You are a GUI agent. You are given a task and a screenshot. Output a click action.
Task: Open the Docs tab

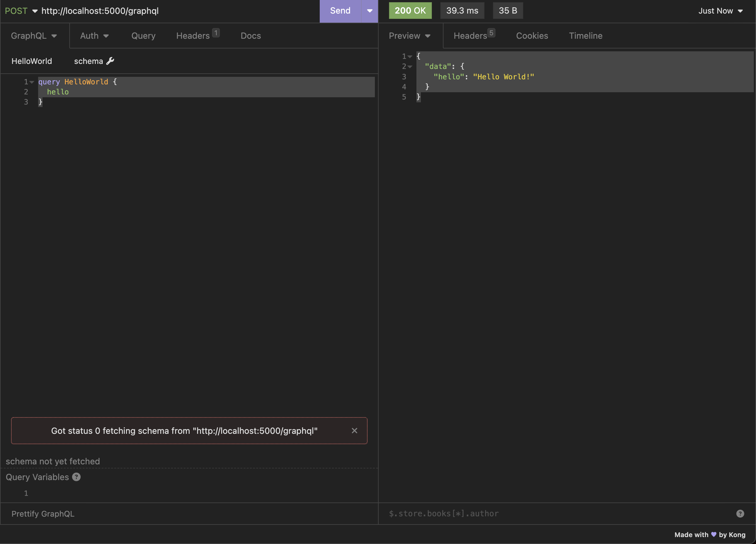pos(251,36)
